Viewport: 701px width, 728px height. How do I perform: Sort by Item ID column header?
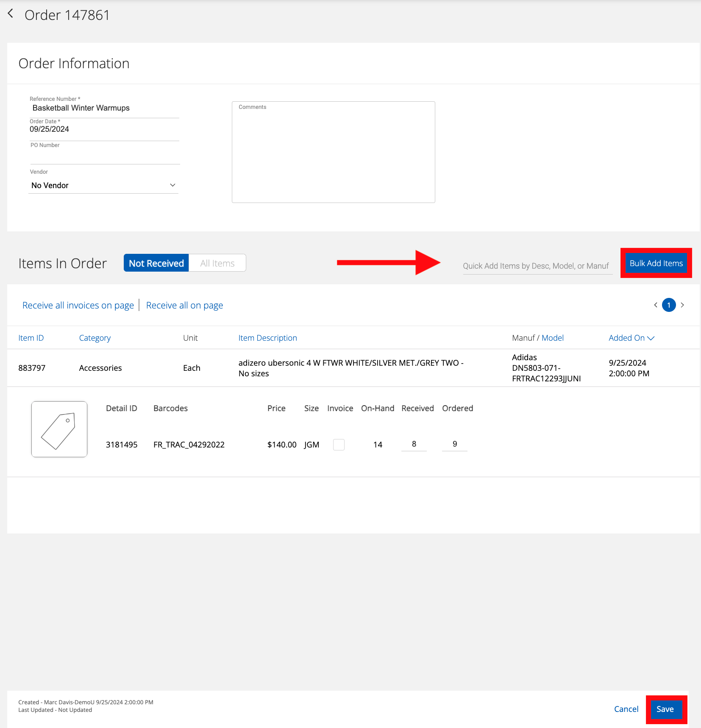click(31, 338)
